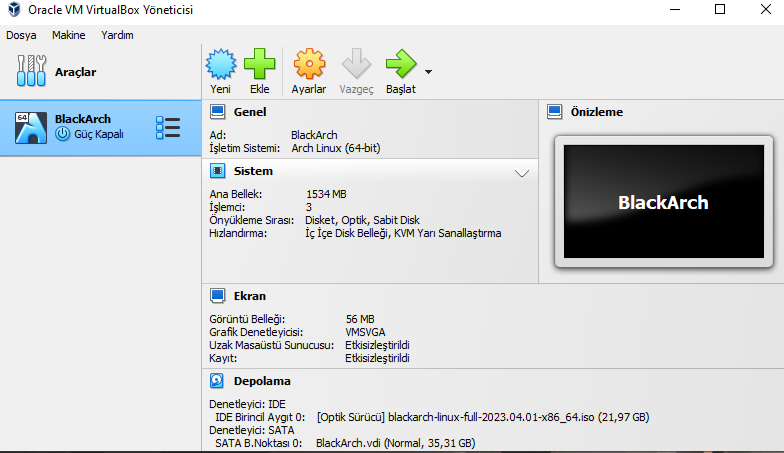The height and width of the screenshot is (453, 784).
Task: Click the Önizleme heading
Action: (x=596, y=112)
